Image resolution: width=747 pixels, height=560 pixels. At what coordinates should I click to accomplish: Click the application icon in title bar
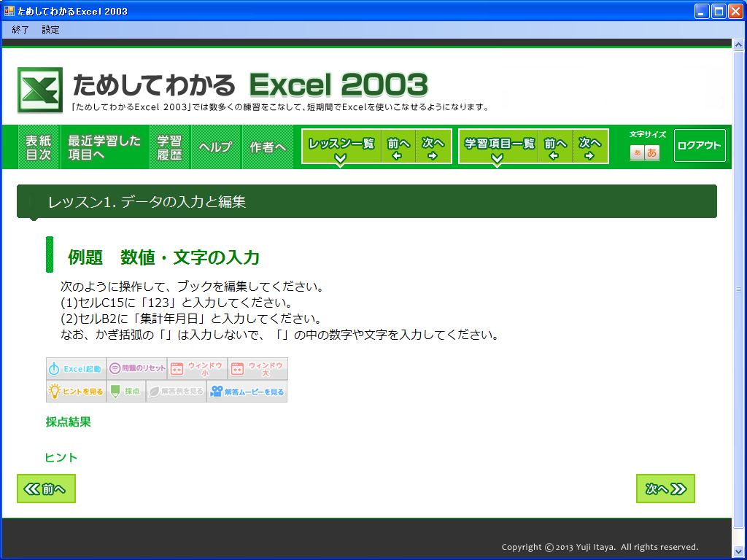pos(9,10)
